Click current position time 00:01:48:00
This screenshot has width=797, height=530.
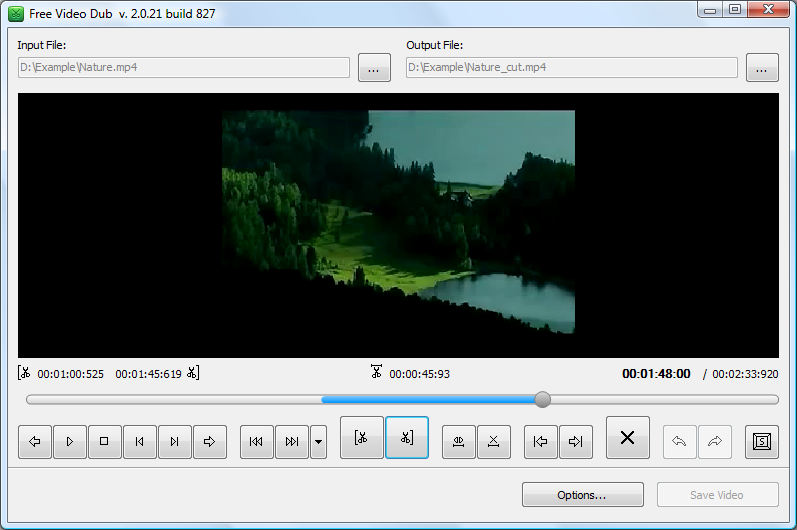coord(656,374)
